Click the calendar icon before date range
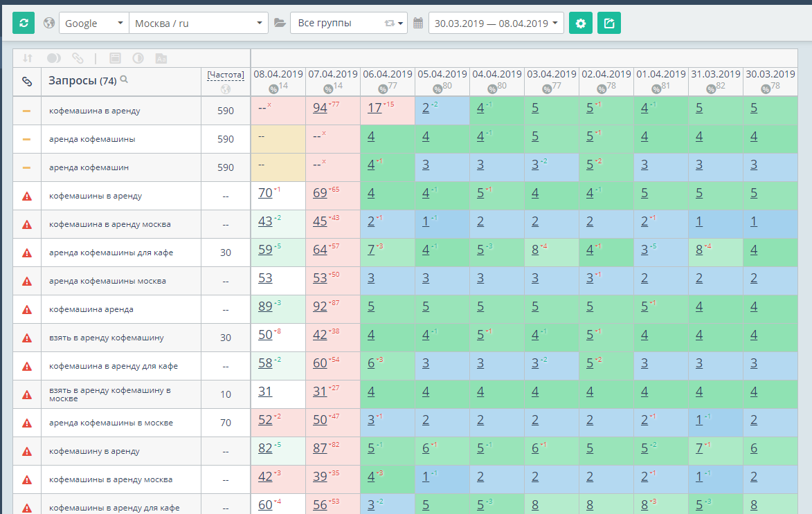 (418, 24)
